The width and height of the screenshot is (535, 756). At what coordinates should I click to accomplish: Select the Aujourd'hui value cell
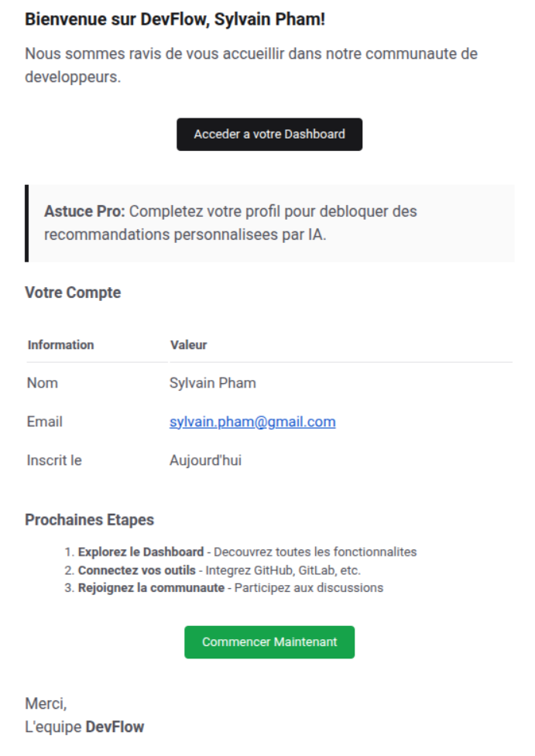tap(205, 460)
